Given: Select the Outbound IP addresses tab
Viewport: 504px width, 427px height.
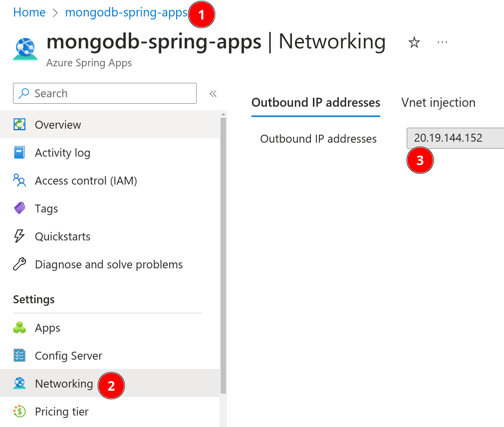Looking at the screenshot, I should (316, 103).
